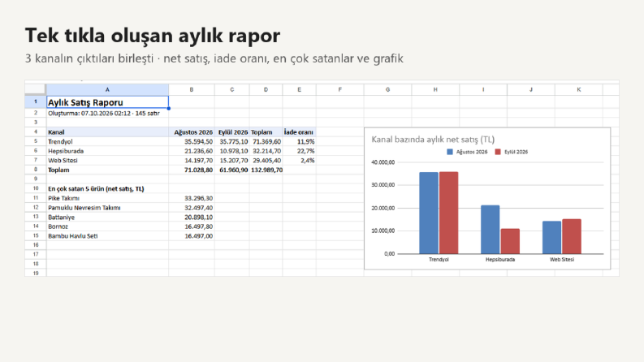Click the value 14.197,70
The width and height of the screenshot is (644, 362).
click(192, 160)
